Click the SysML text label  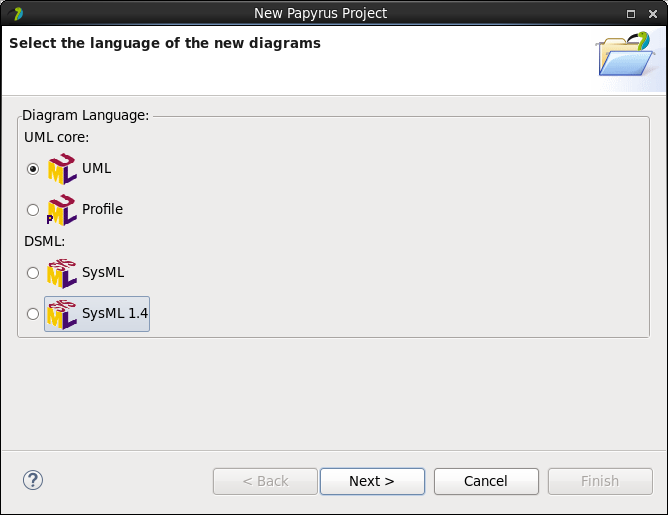tap(103, 272)
